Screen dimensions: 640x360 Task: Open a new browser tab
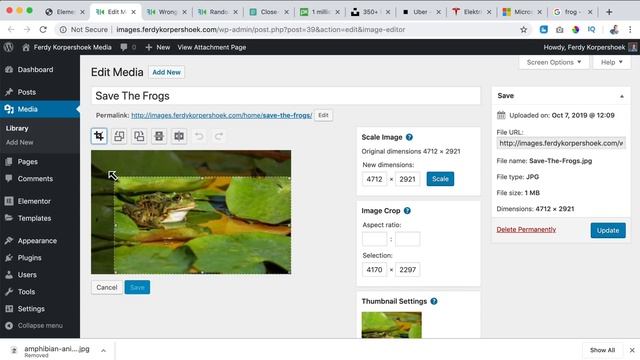pos(609,12)
